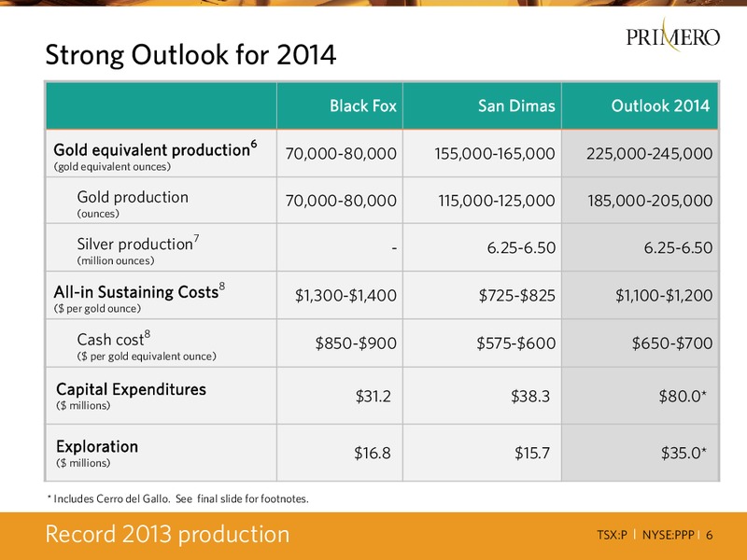Click Black Fox exploration $16.8
The height and width of the screenshot is (560, 747).
[x=372, y=453]
